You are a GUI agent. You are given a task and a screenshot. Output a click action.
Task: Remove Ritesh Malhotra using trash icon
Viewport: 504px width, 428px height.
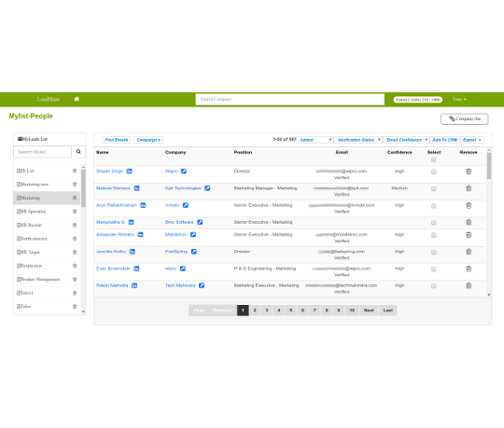469,285
